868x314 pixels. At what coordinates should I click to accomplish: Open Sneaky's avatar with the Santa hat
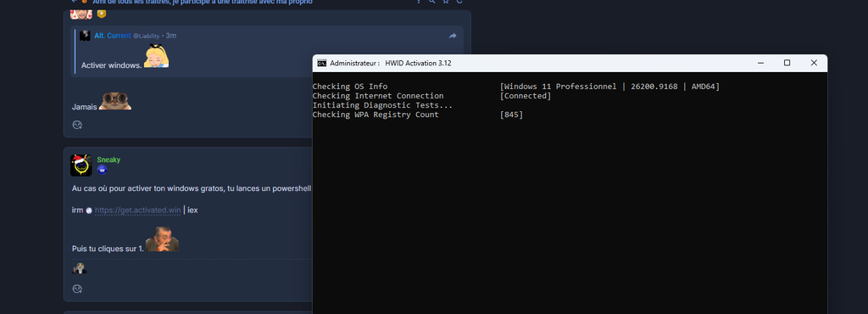click(81, 165)
